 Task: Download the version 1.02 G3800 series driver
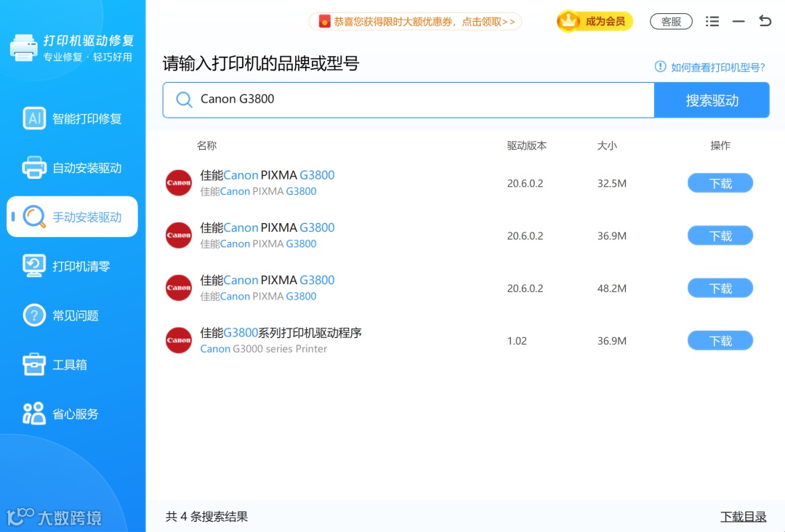720,341
